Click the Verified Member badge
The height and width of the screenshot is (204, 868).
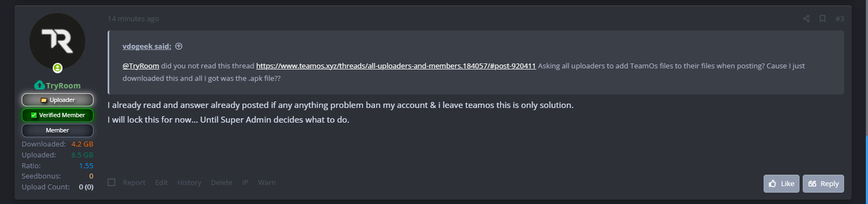tap(58, 115)
